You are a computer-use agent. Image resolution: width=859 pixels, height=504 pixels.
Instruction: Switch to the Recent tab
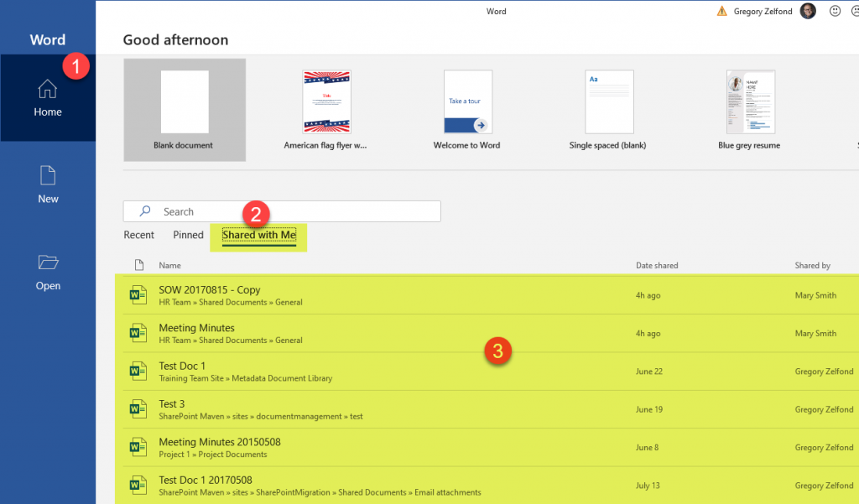[x=138, y=235]
